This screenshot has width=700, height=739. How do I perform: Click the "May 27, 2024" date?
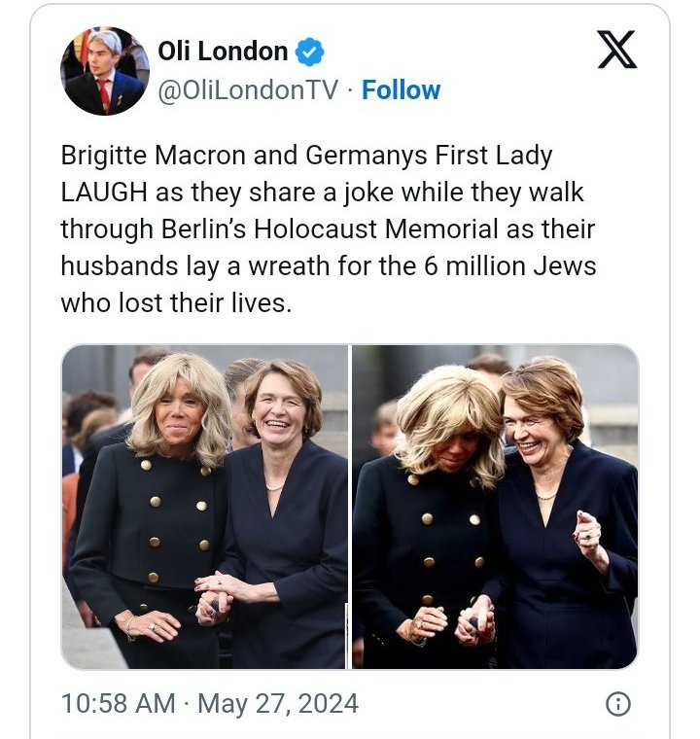(278, 703)
